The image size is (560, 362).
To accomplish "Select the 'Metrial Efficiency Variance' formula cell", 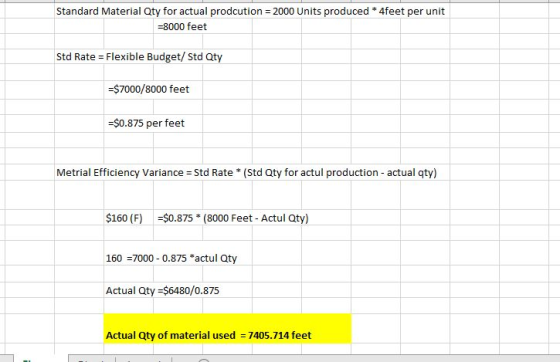I will (246, 173).
